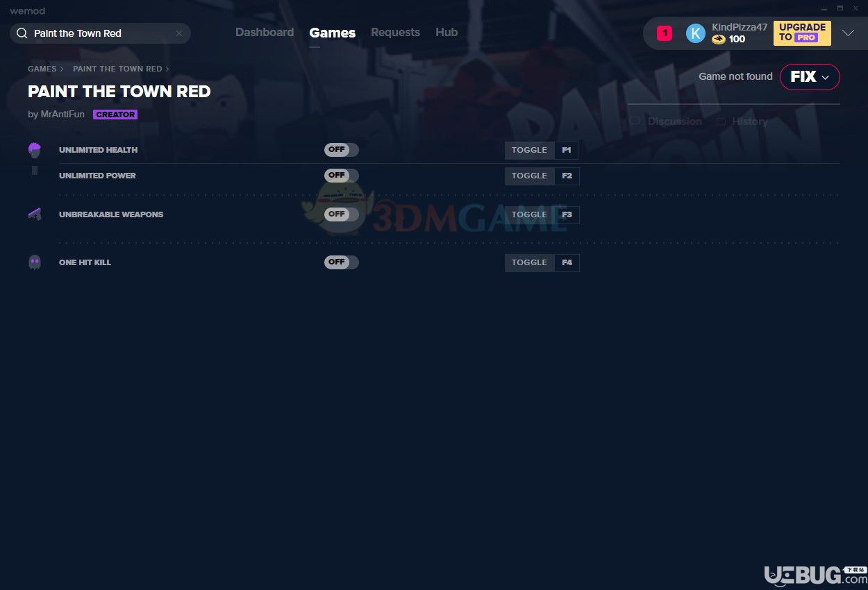Click the PAINT THE TOWN RED title
Image resolution: width=868 pixels, height=590 pixels.
119,92
